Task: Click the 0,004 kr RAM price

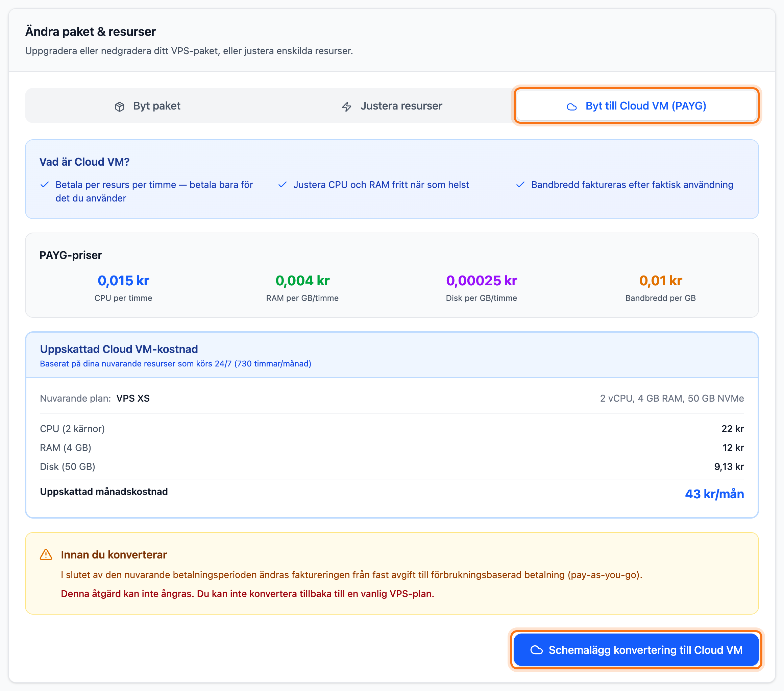Action: 302,281
